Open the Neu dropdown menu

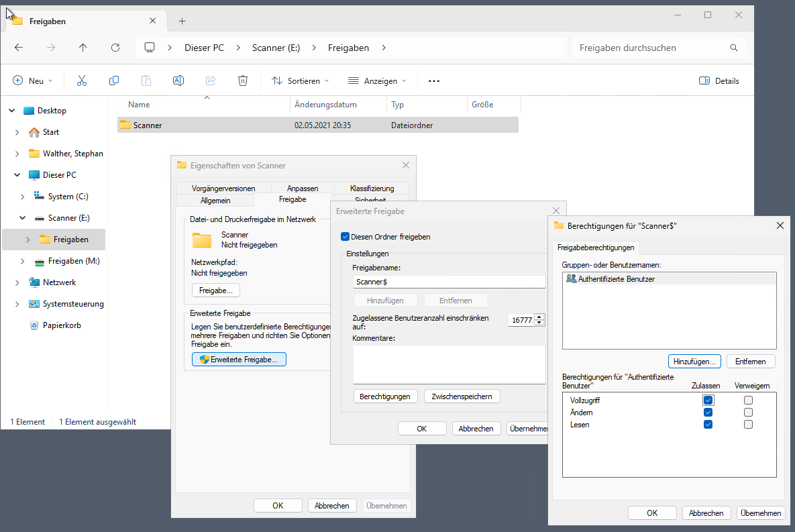tap(32, 81)
